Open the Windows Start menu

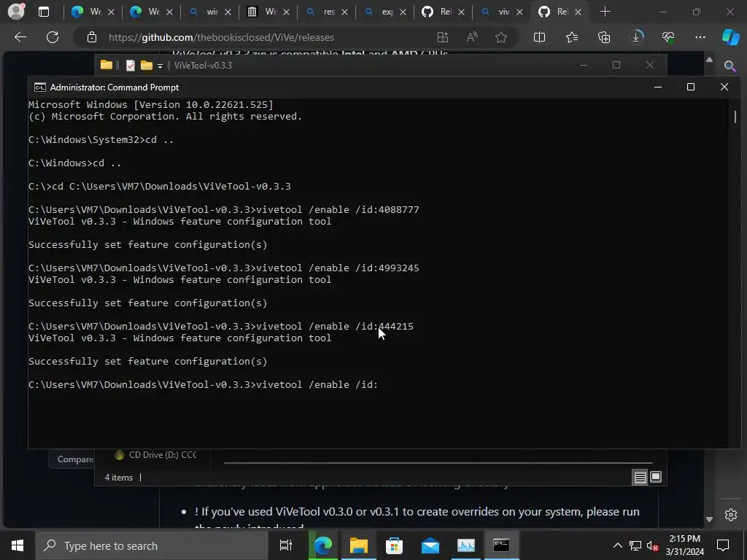point(18,545)
